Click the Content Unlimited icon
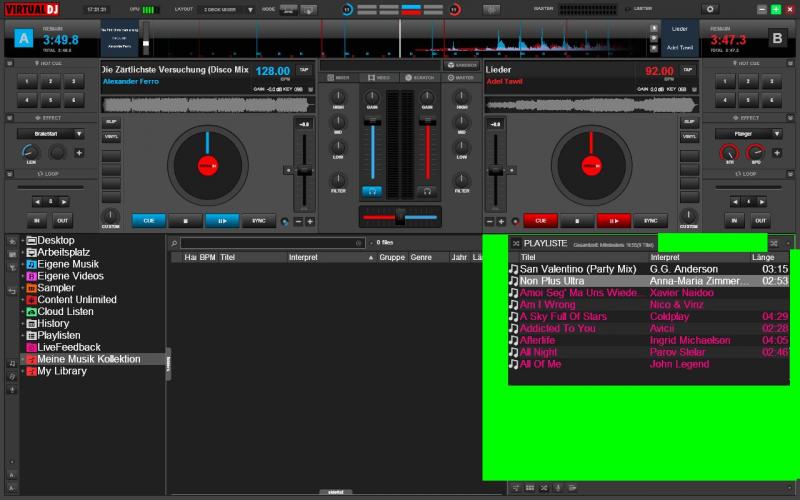 tap(32, 300)
